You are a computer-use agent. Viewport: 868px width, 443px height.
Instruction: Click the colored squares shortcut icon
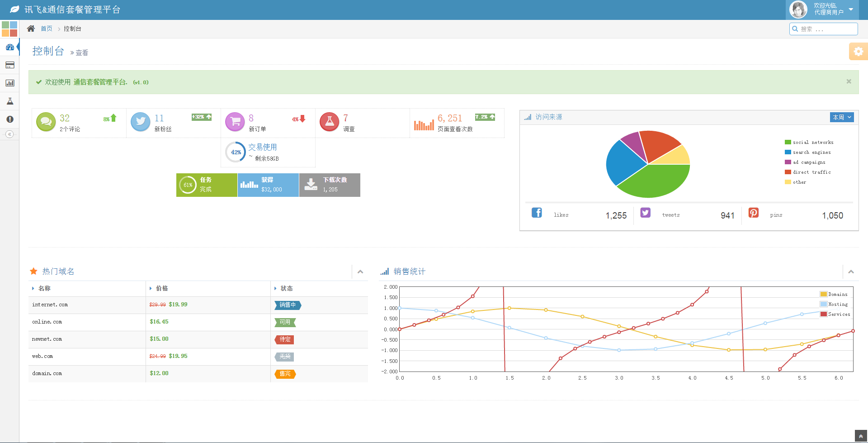(9, 29)
